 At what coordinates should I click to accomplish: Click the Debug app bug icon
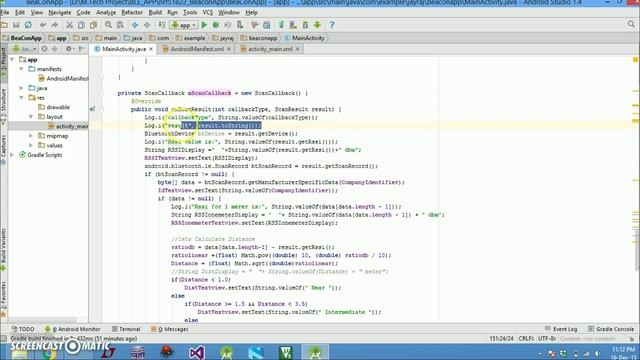coord(216,25)
